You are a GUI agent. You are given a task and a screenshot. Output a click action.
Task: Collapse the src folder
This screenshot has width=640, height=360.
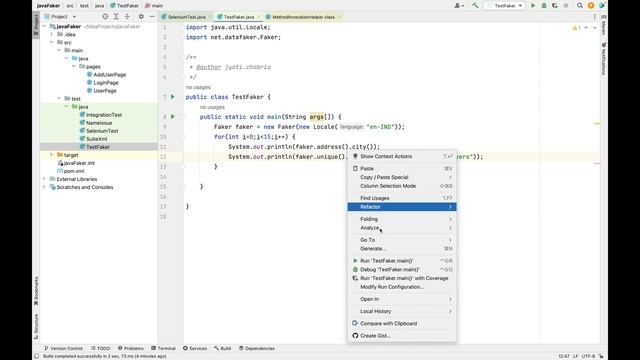click(x=51, y=42)
